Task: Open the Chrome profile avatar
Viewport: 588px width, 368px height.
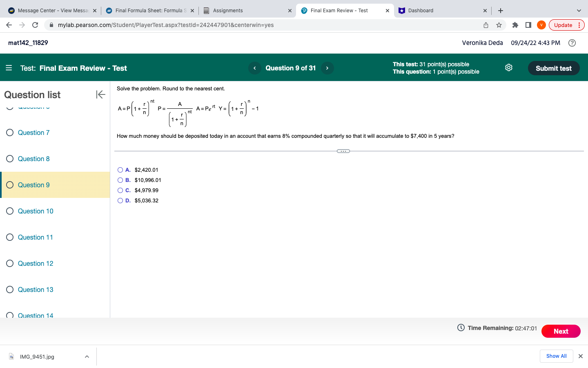Action: point(541,25)
